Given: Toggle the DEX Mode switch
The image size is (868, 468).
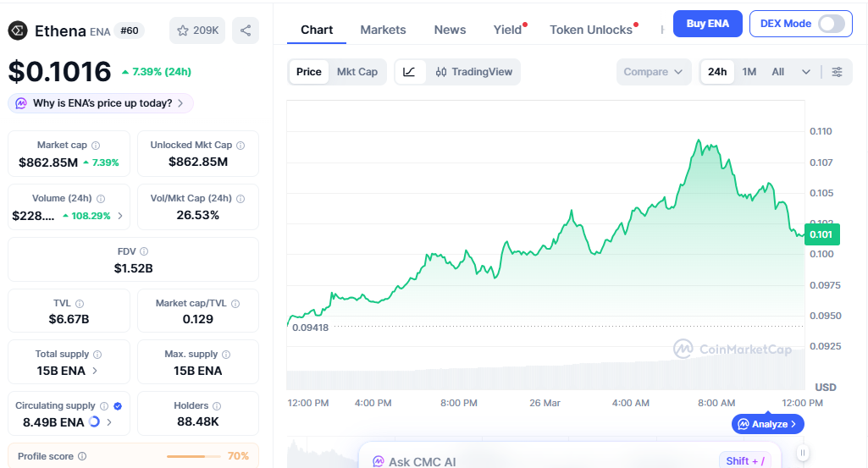Looking at the screenshot, I should click(832, 24).
